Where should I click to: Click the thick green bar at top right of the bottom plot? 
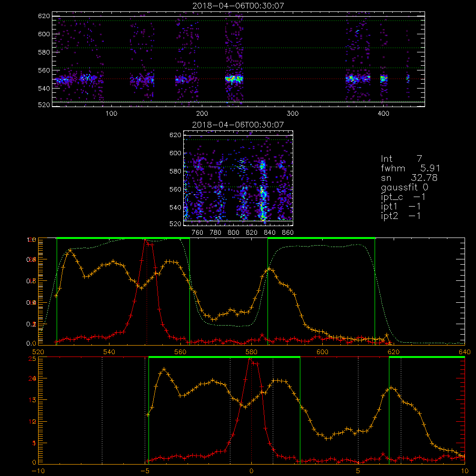coord(427,357)
